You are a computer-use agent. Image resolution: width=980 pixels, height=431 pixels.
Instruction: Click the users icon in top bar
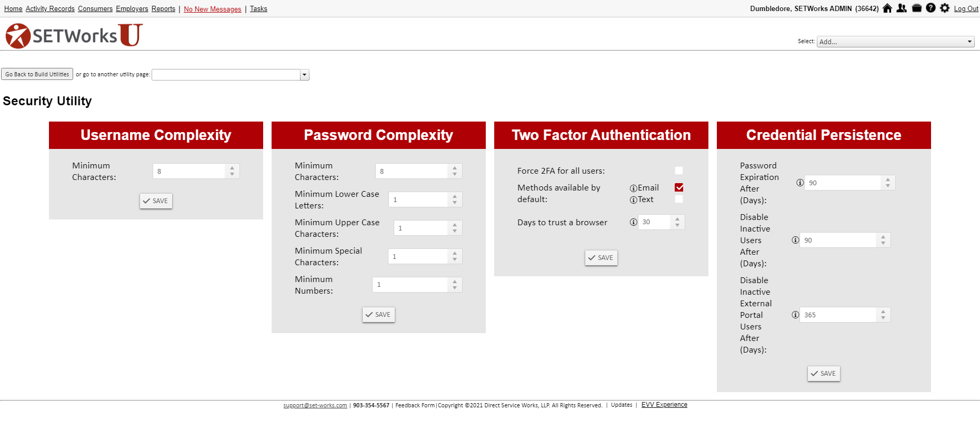(x=902, y=8)
